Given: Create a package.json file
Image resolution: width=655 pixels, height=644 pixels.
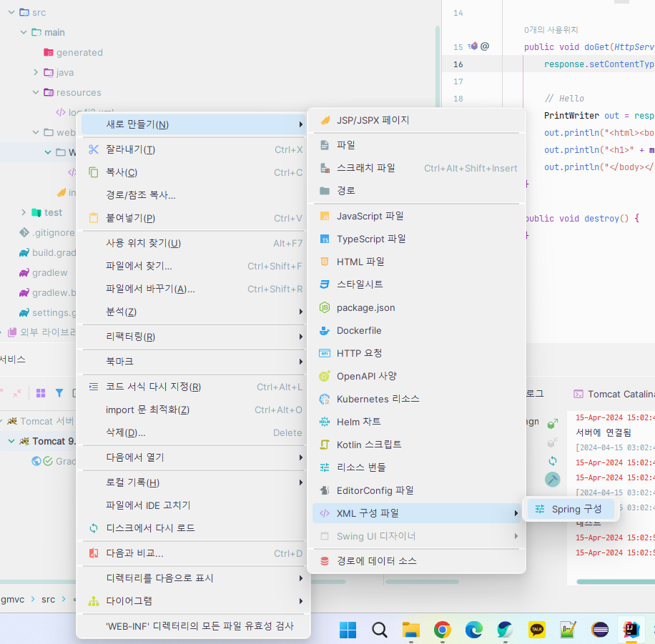Looking at the screenshot, I should click(416, 308).
